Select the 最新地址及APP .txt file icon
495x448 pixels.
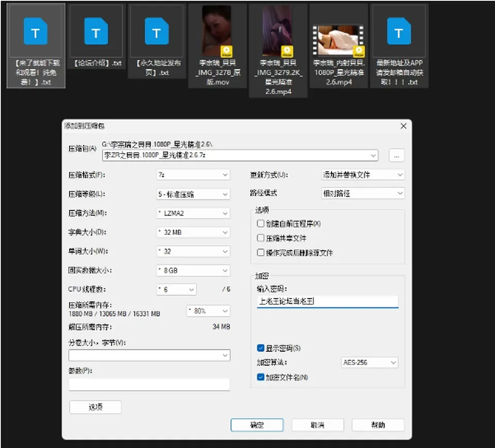point(399,31)
